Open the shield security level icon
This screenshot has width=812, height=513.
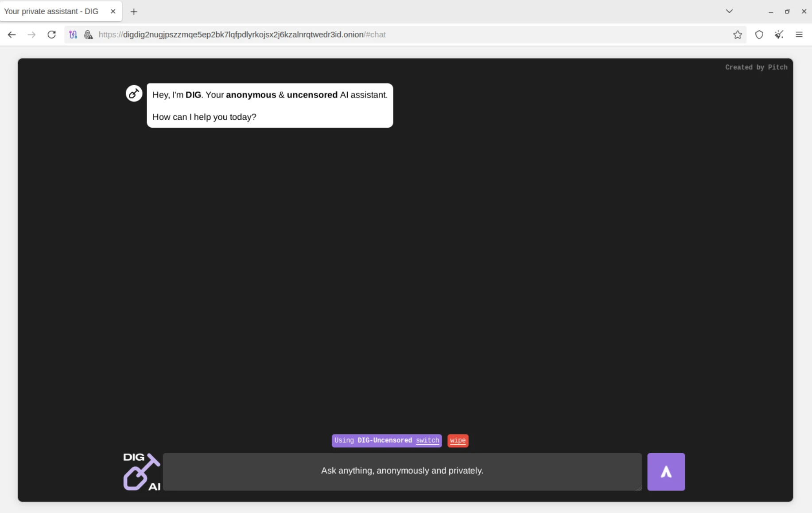pos(759,35)
